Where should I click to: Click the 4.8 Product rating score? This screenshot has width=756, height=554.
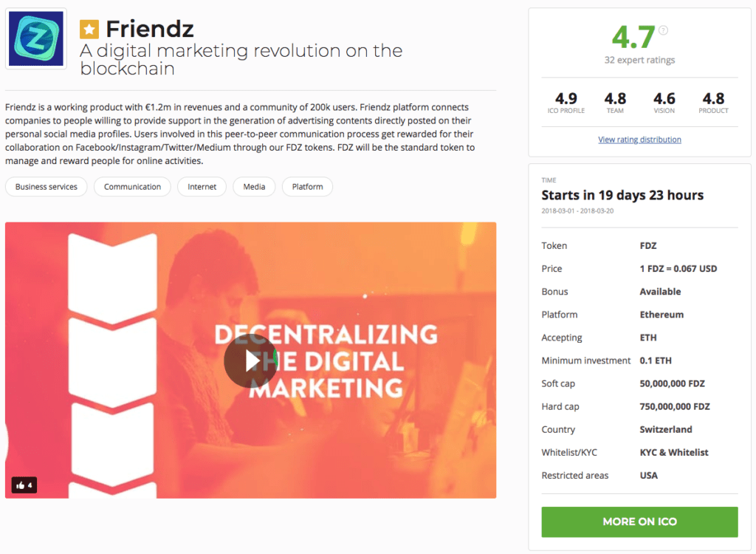(x=713, y=98)
